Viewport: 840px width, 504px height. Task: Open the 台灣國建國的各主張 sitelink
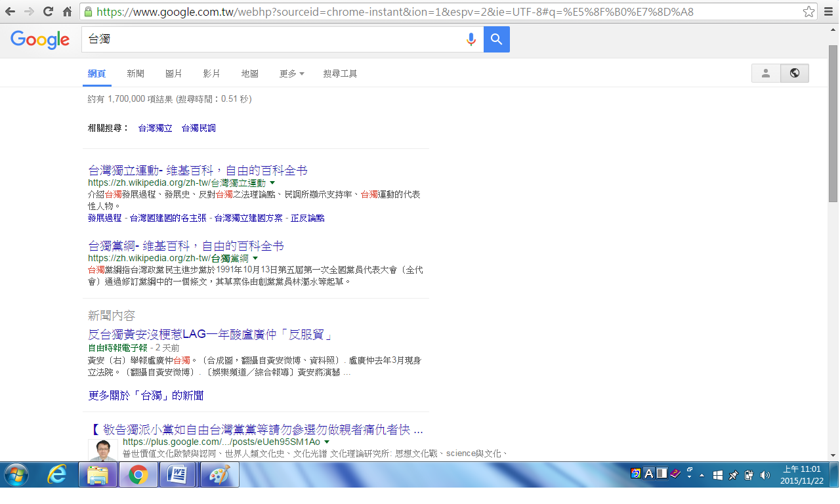coord(168,218)
